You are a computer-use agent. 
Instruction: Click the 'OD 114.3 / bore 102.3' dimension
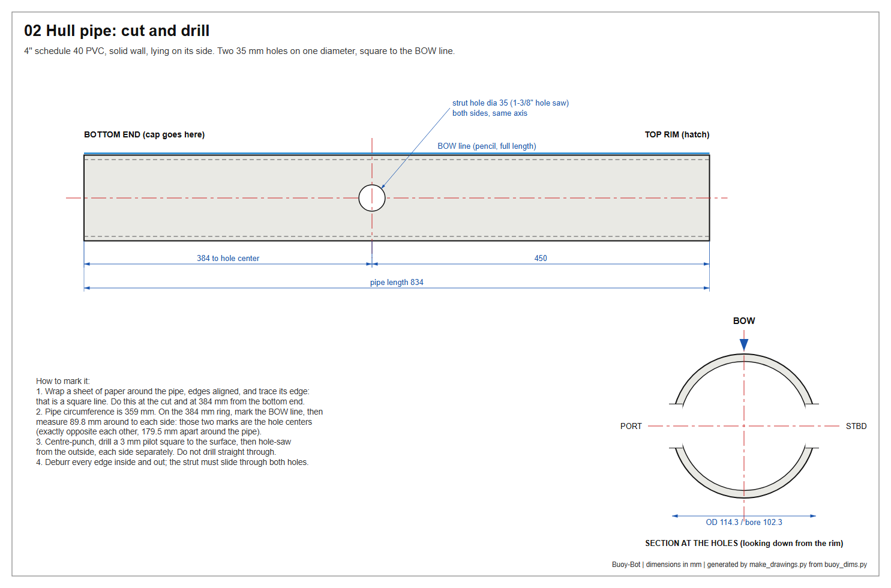click(744, 522)
